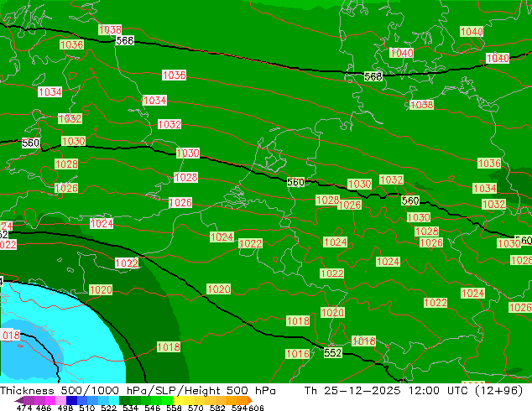Screen dimensions: 532x411
Task: Click the '560' label just left of a 1030 label
Action: [x=31, y=143]
